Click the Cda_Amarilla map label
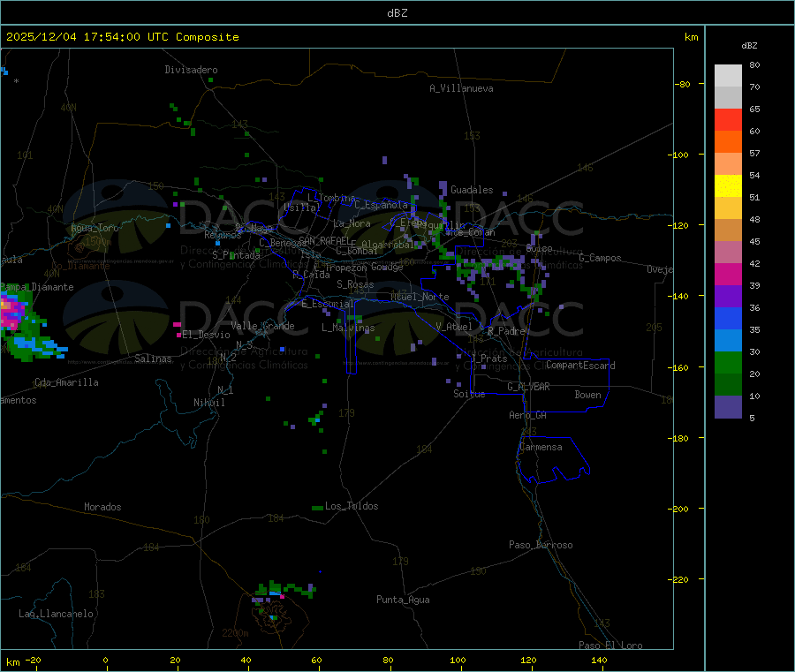 (x=66, y=382)
